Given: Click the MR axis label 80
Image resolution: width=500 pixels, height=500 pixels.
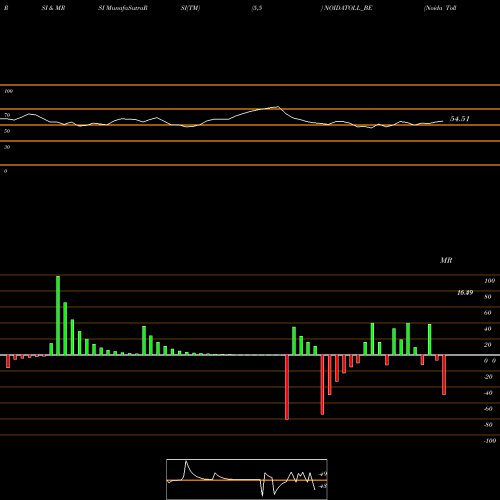Looking at the screenshot, I should tap(488, 297).
